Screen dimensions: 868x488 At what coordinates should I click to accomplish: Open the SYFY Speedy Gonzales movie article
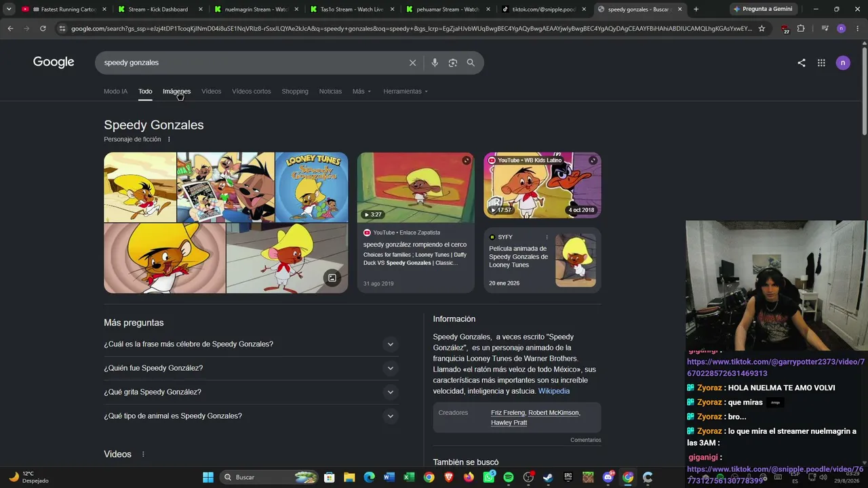pos(542,260)
